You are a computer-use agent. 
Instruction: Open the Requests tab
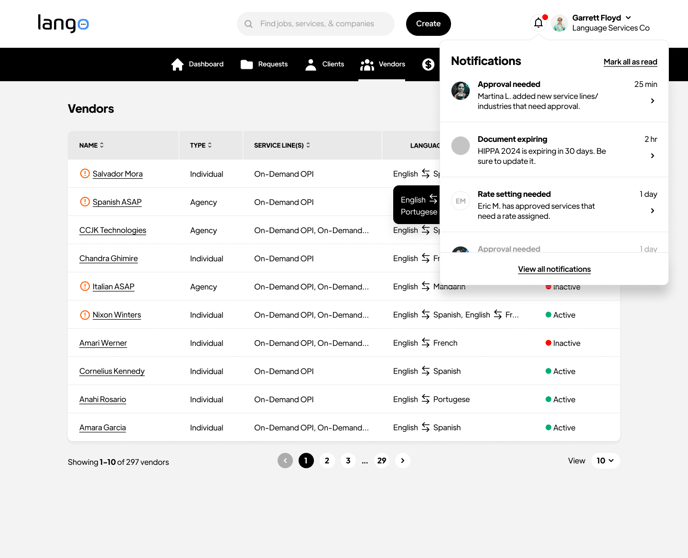(264, 64)
